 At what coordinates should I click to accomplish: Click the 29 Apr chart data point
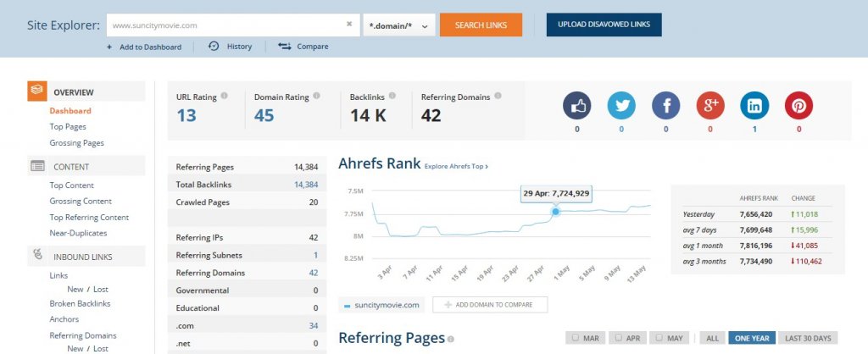[x=555, y=211]
